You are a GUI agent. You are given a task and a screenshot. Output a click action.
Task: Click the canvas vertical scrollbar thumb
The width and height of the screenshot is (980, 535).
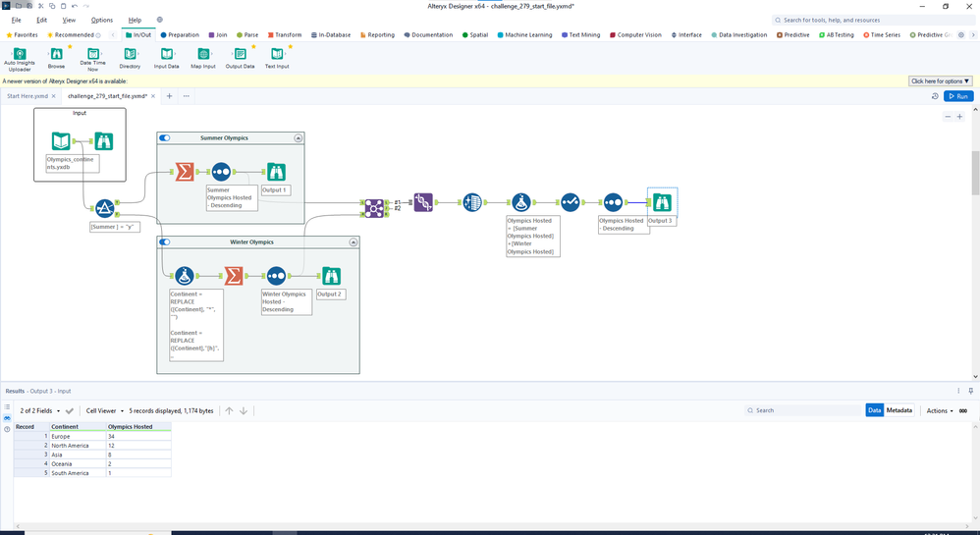[x=976, y=173]
